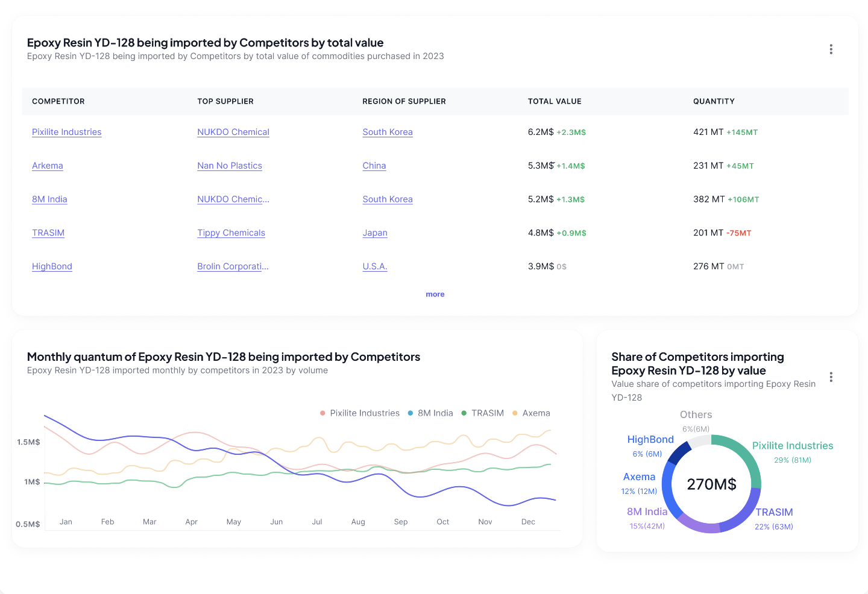
Task: Open the Brolin Corporation supplier link
Action: tap(233, 266)
